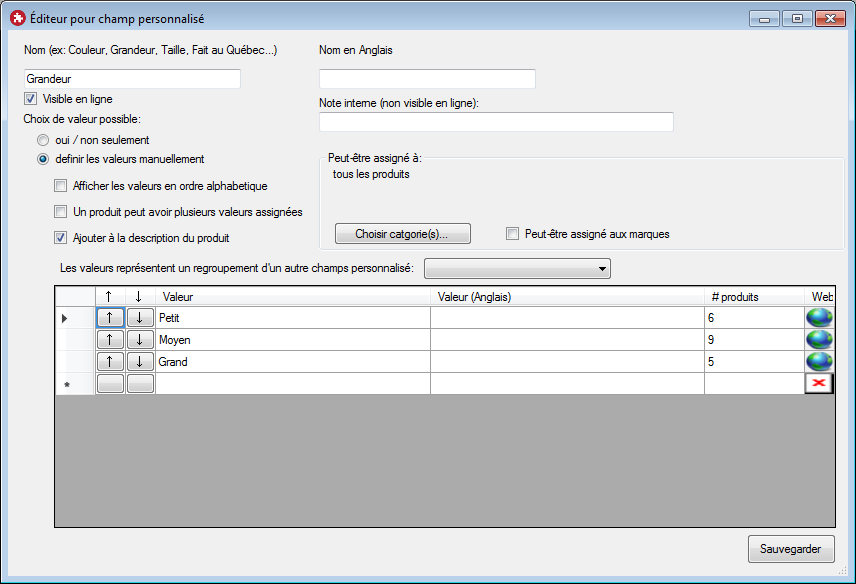Screen dimensions: 856x584
Task: Click the Note interne text field
Action: (496, 122)
